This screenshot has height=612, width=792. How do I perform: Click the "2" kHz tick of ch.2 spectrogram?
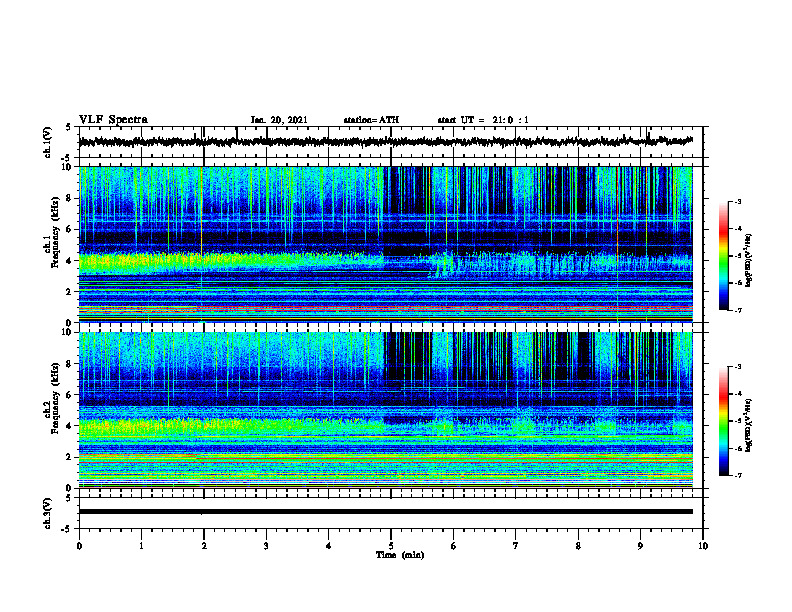coord(70,457)
